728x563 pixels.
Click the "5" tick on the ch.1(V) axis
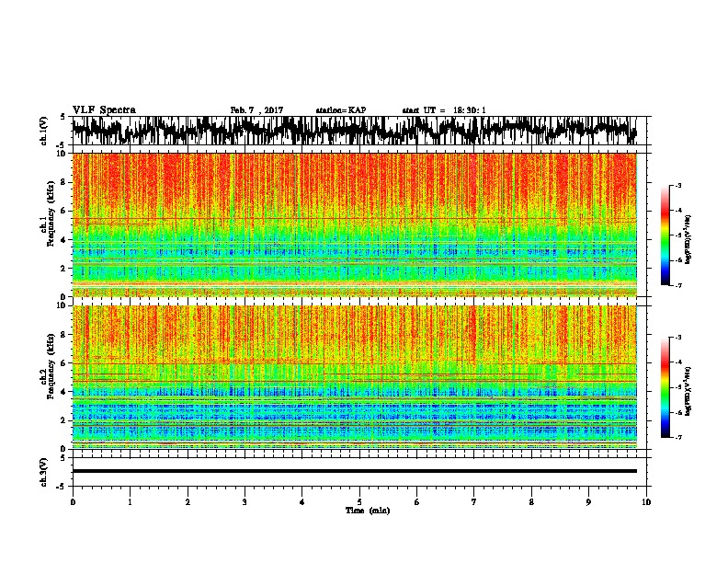click(x=63, y=117)
